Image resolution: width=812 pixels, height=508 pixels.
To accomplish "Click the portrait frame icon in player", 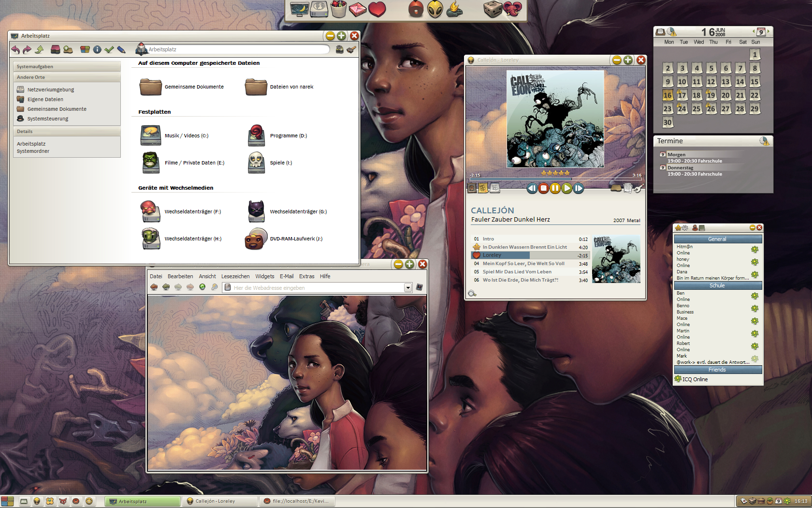I will point(472,188).
